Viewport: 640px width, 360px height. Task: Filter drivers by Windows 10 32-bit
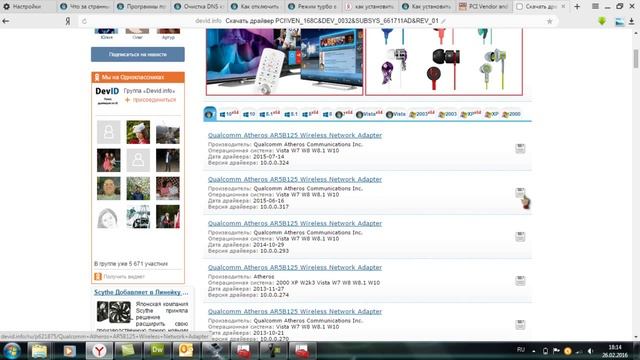pyautogui.click(x=249, y=114)
